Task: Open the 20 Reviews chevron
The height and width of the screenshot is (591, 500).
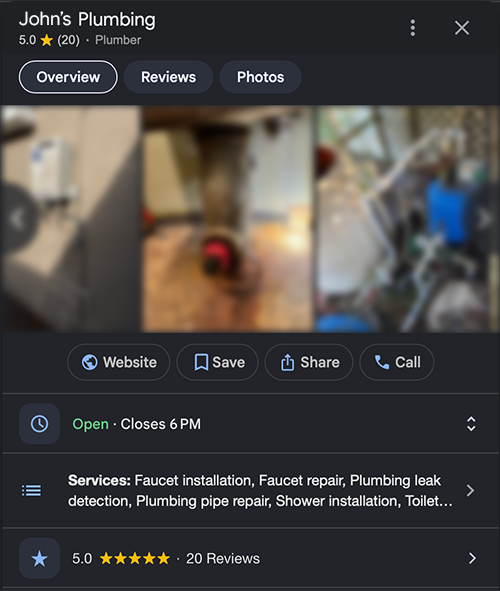Action: [x=472, y=558]
